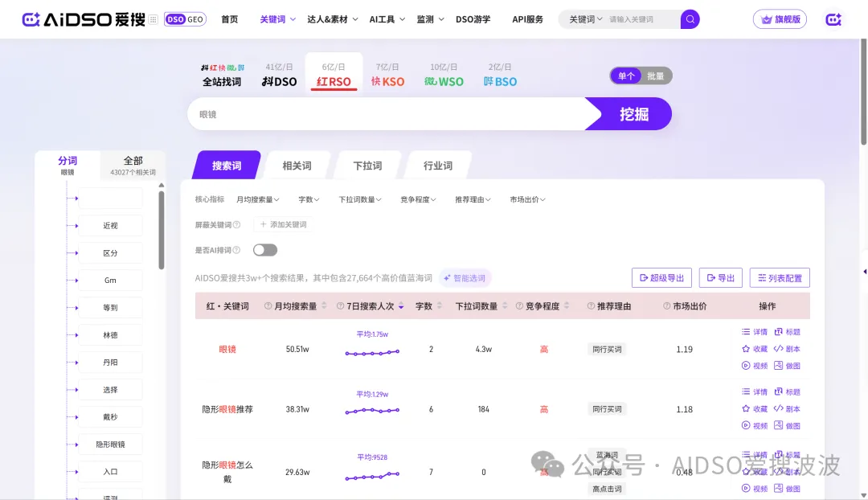Click help icon next to 是否AI择词
The width and height of the screenshot is (868, 500).
point(237,250)
